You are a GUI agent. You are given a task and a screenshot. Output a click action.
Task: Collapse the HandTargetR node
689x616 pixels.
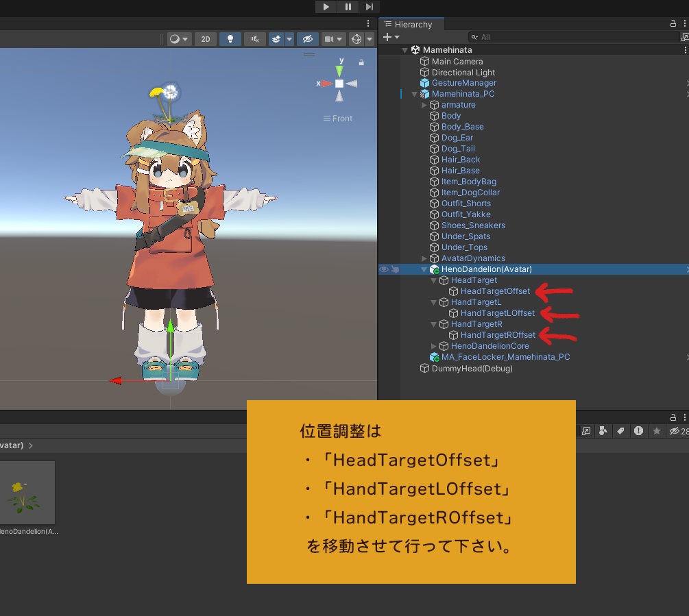click(433, 325)
